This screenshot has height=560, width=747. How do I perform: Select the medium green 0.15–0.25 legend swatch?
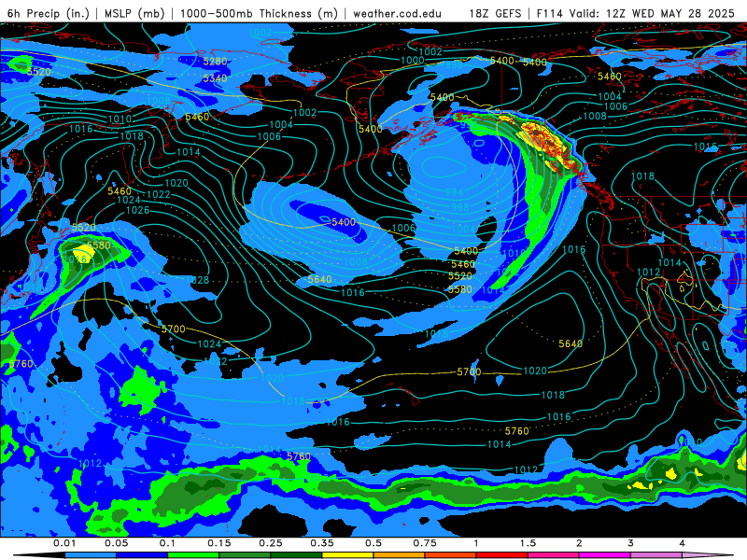pyautogui.click(x=245, y=555)
